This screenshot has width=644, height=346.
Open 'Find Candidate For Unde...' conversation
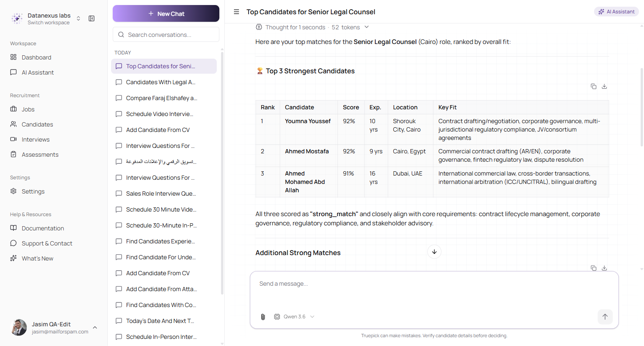tap(164, 257)
